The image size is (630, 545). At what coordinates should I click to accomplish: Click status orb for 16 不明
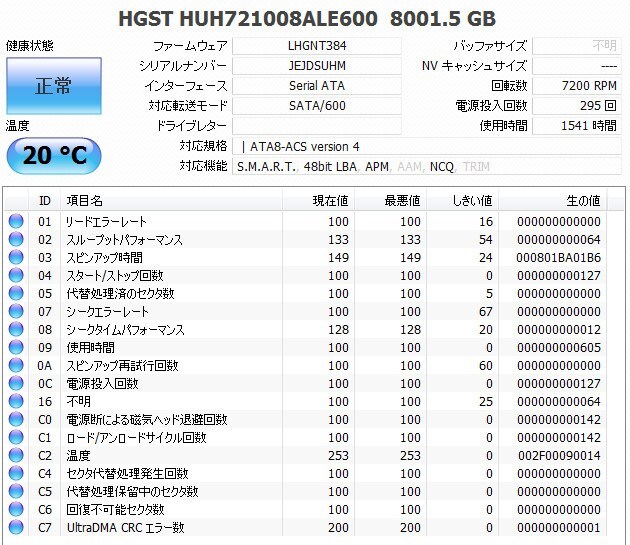tap(16, 401)
